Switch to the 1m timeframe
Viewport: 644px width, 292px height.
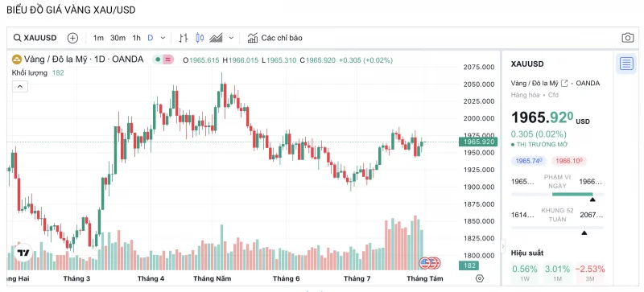98,38
